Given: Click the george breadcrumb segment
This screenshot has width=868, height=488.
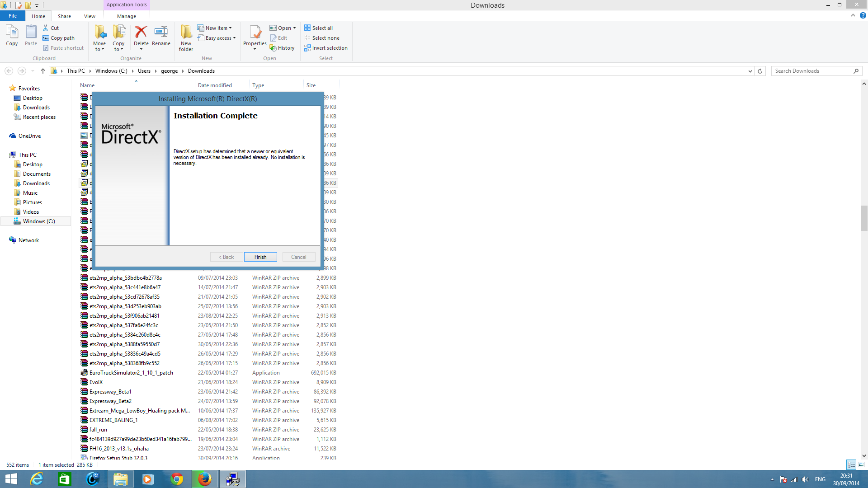Looking at the screenshot, I should [170, 71].
